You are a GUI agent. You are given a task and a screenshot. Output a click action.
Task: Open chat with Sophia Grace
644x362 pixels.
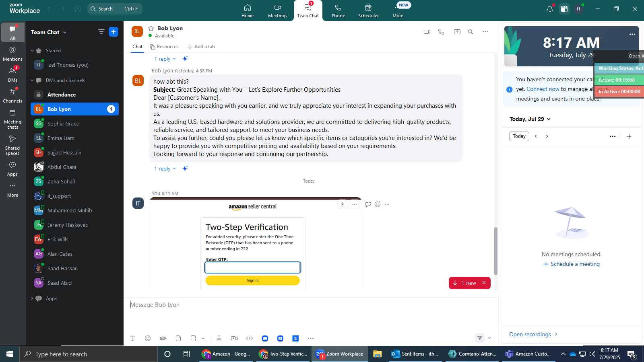(74, 123)
